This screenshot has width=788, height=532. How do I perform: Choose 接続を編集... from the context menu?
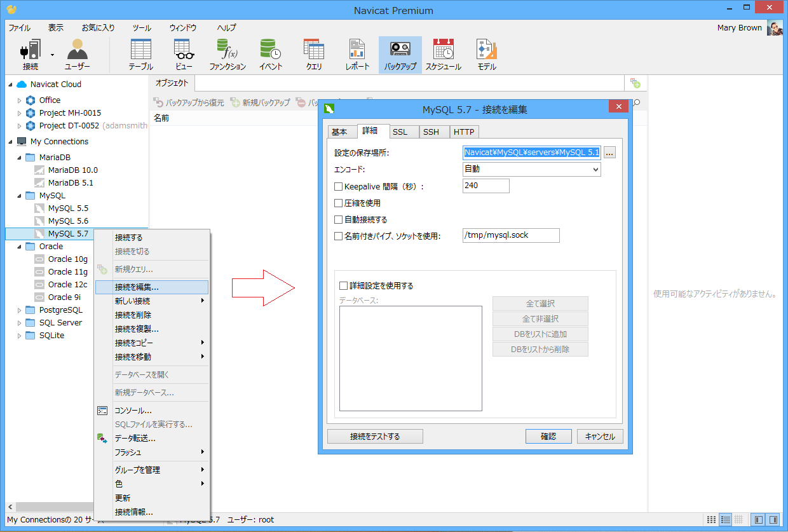[152, 287]
